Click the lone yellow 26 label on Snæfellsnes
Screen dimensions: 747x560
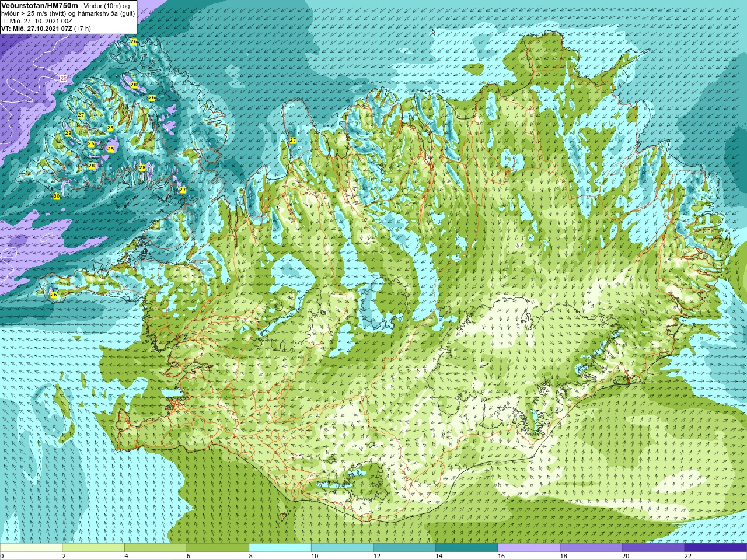click(54, 295)
